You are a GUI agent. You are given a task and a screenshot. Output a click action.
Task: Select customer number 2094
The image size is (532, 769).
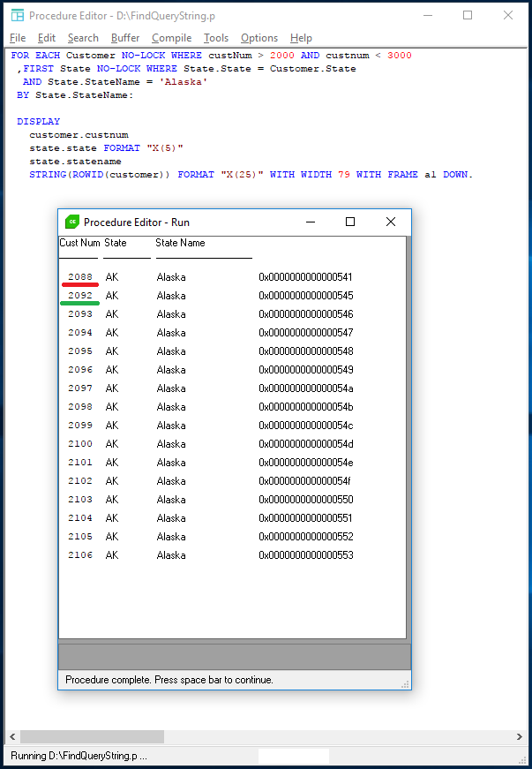(x=80, y=333)
